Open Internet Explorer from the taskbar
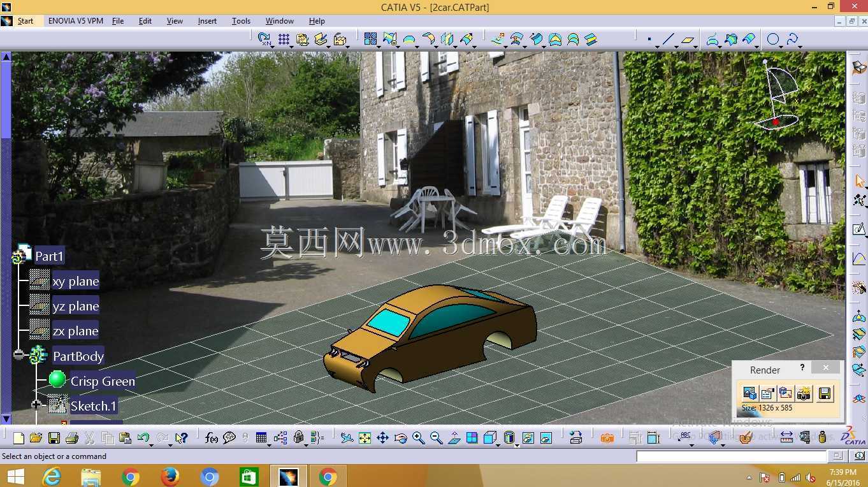The image size is (868, 487). 51,476
